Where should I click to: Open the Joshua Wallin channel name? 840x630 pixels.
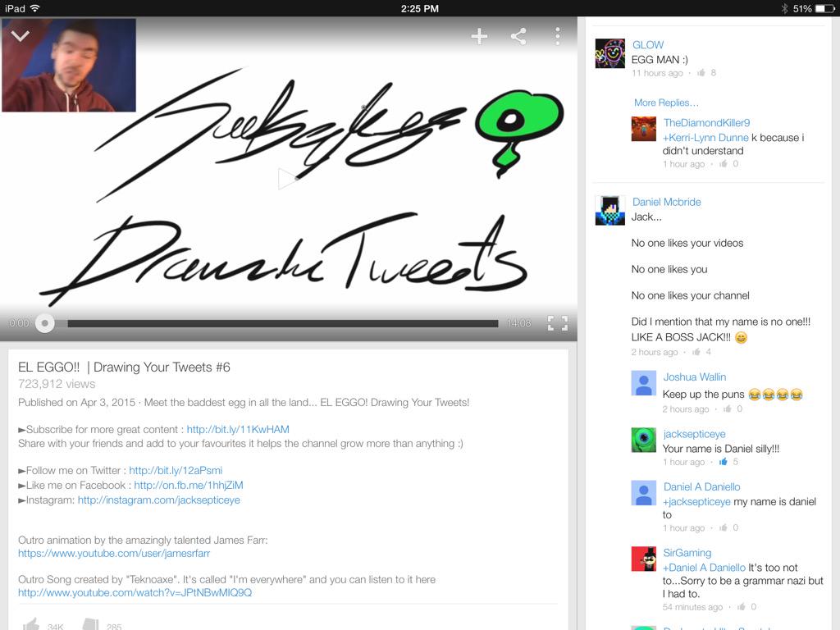tap(694, 377)
